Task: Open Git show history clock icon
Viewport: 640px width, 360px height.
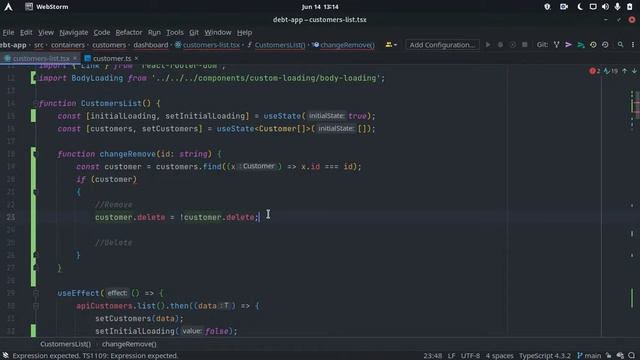Action: 593,45
